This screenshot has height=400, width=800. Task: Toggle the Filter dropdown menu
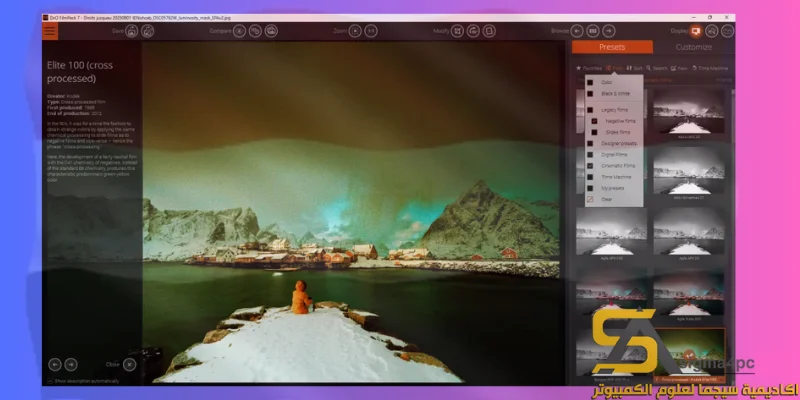(x=615, y=68)
